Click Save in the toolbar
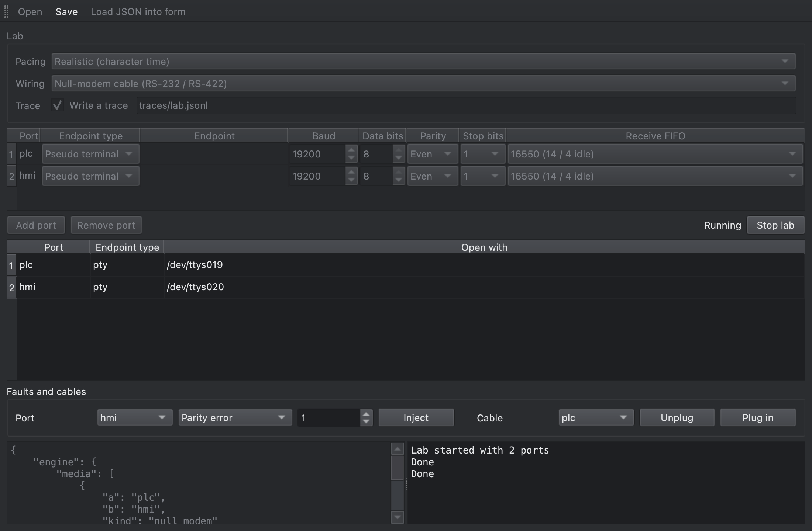This screenshot has height=531, width=812. point(66,12)
